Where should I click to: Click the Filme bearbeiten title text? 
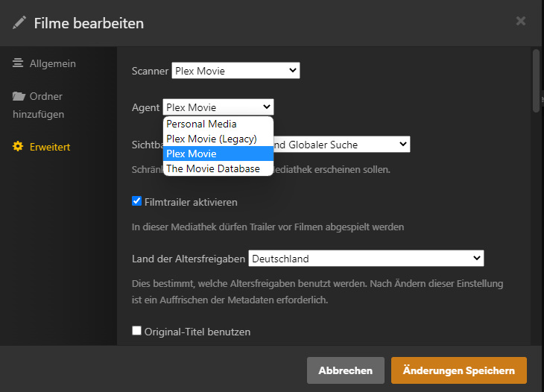[89, 23]
